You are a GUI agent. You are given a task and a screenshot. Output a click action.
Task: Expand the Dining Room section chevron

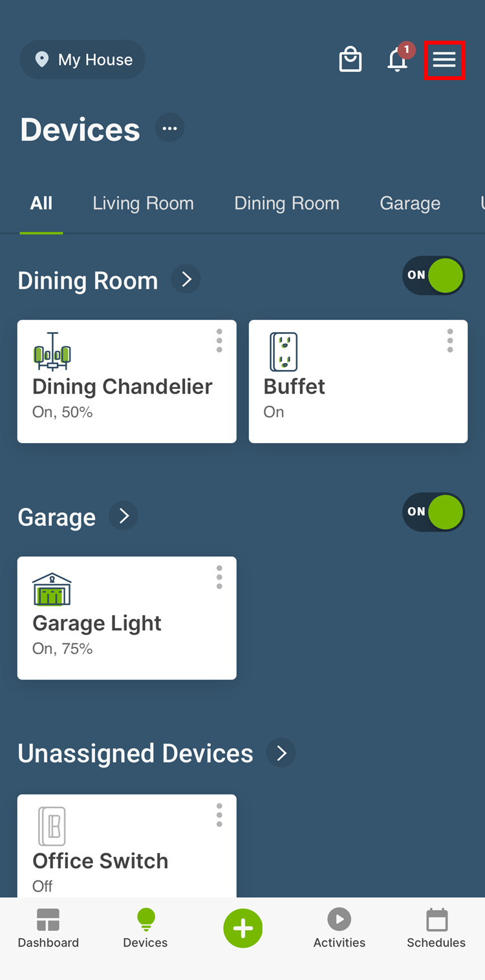(x=186, y=280)
